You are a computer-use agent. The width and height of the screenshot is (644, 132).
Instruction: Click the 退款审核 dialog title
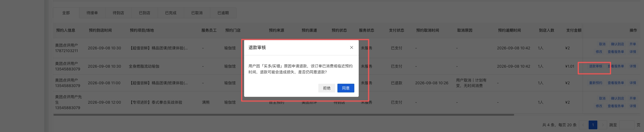tap(257, 47)
